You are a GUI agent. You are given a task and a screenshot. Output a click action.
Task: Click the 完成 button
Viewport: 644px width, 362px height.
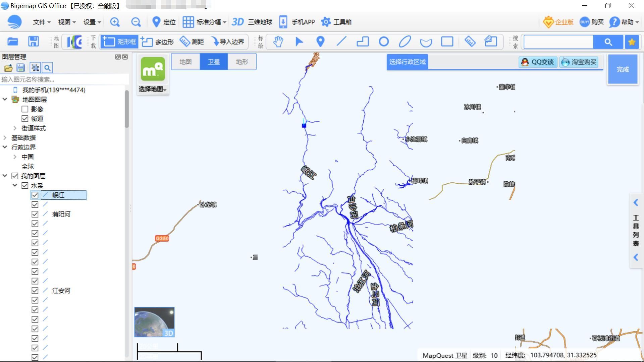point(623,69)
